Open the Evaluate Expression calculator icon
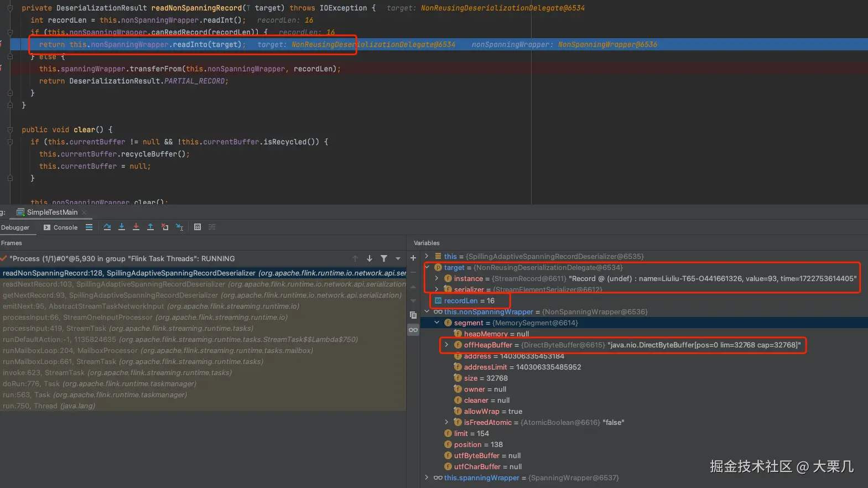 [197, 227]
